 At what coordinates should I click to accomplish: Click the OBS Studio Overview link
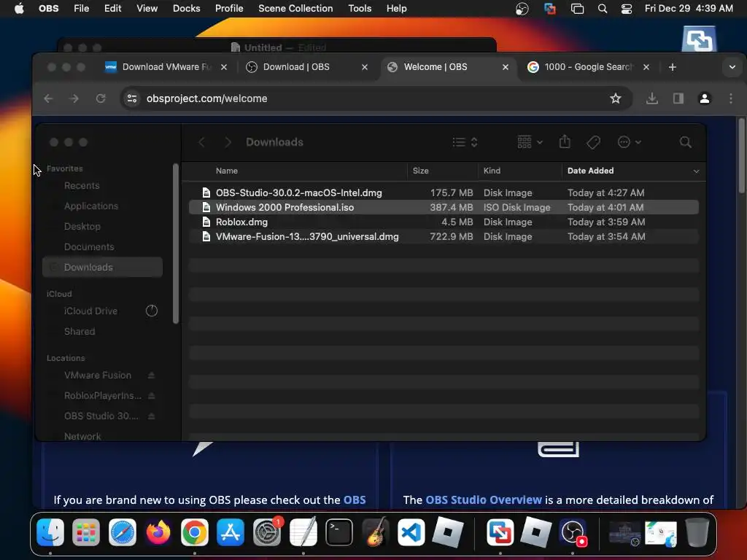click(x=483, y=500)
